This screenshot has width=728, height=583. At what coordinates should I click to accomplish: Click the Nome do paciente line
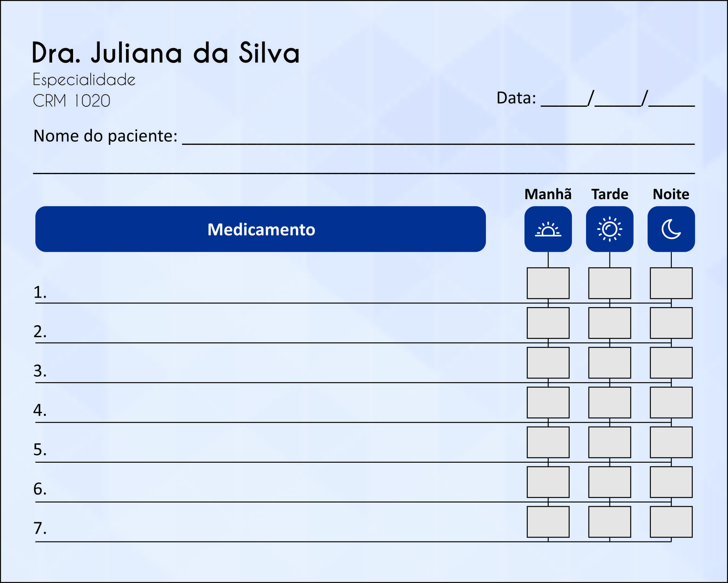pyautogui.click(x=438, y=138)
